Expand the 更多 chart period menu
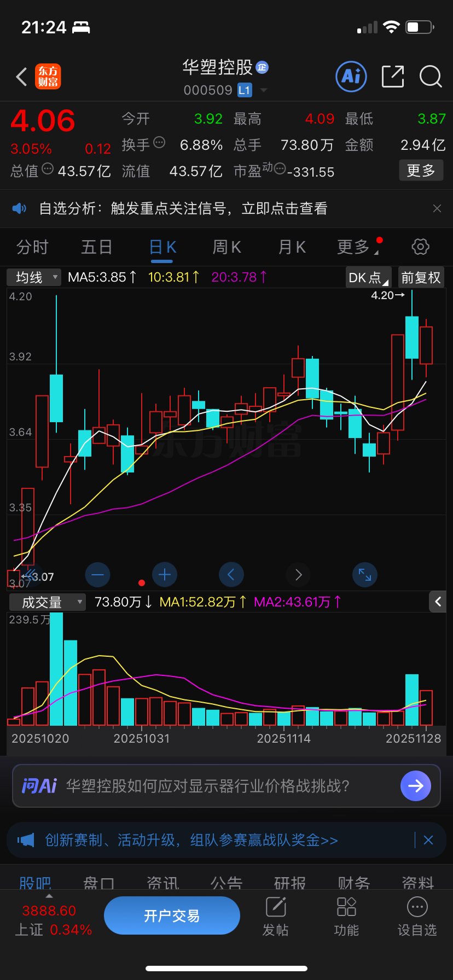The width and height of the screenshot is (453, 980). click(357, 247)
